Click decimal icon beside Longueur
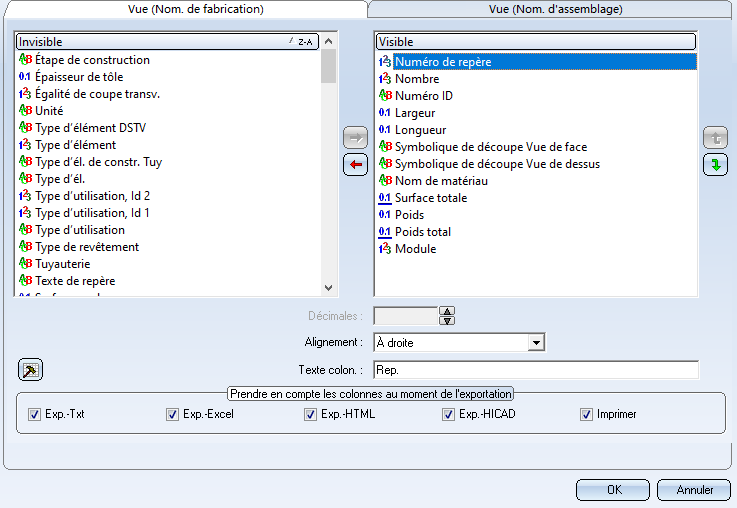The image size is (737, 508). (385, 130)
